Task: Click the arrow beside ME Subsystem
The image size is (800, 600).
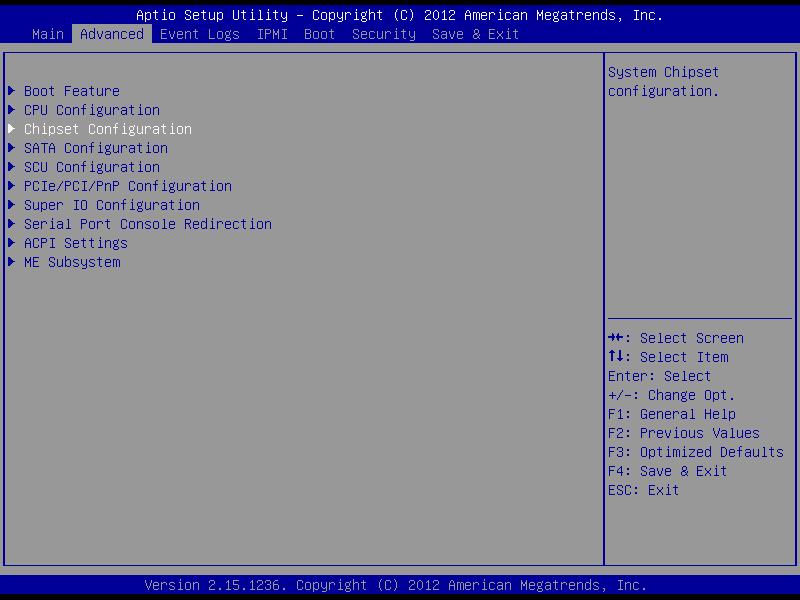Action: click(x=11, y=262)
